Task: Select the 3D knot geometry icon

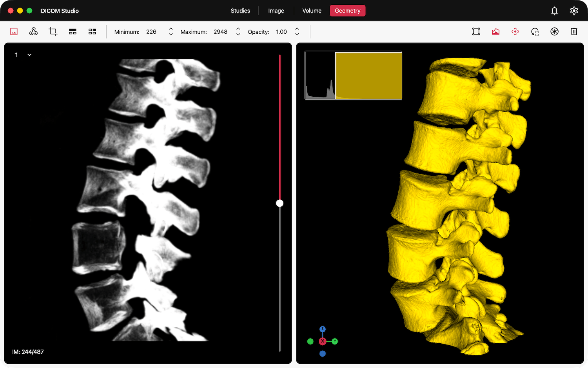Action: pyautogui.click(x=34, y=32)
